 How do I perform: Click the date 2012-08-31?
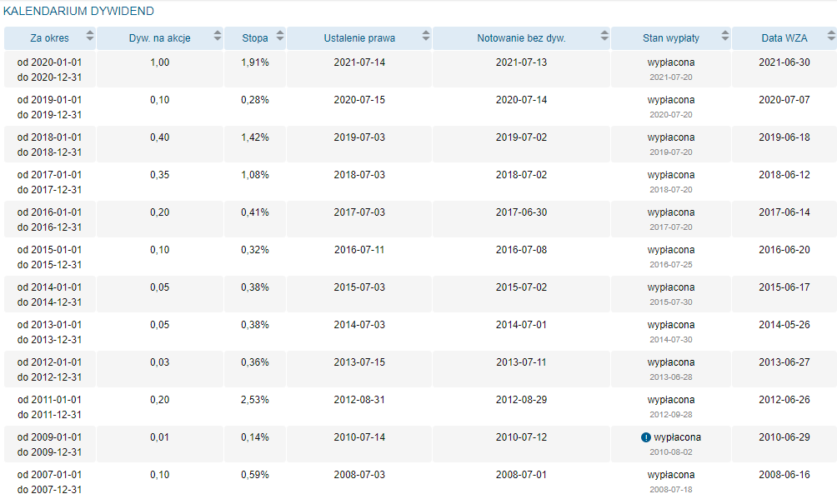tap(359, 400)
